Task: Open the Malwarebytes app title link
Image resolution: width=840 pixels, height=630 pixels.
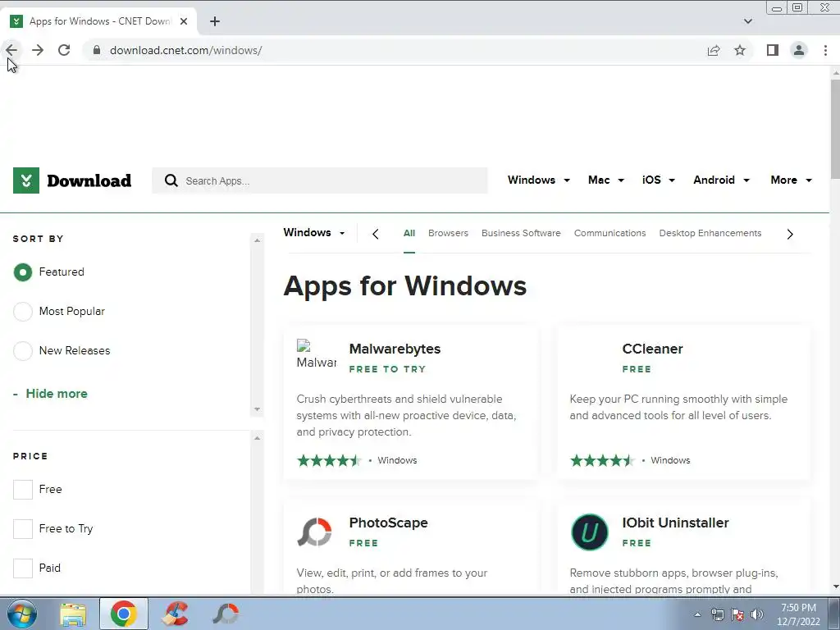Action: pyautogui.click(x=395, y=349)
